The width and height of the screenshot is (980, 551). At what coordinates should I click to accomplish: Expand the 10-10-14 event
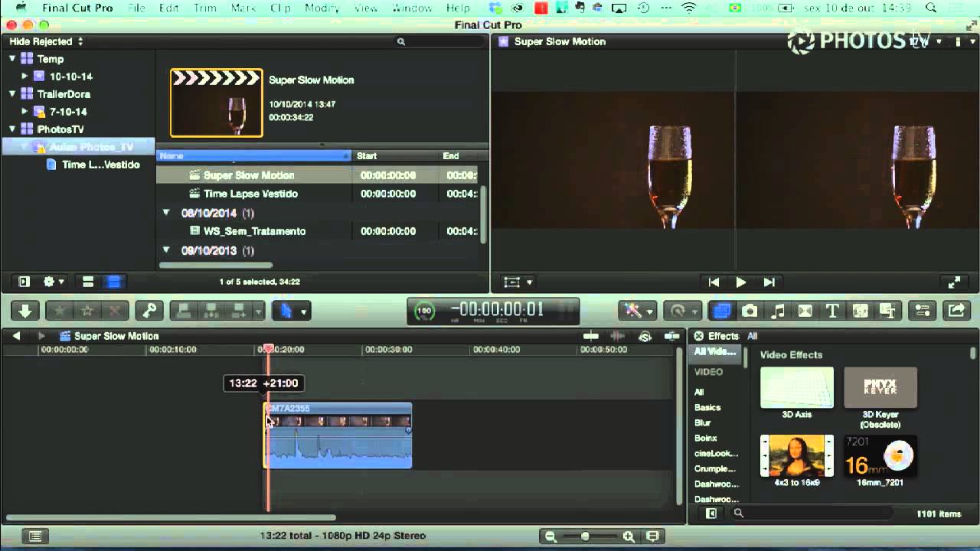(24, 77)
